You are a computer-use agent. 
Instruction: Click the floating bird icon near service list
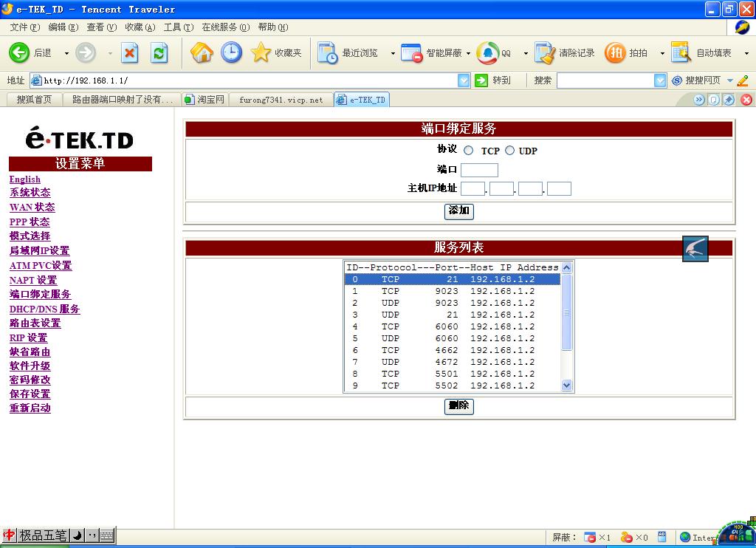[695, 249]
